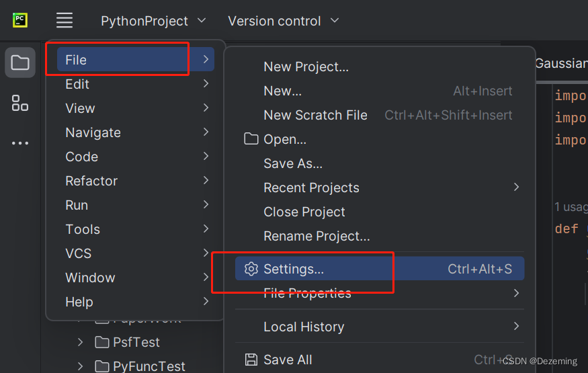Click the folder icon beside Open
The height and width of the screenshot is (373, 588).
pos(251,139)
